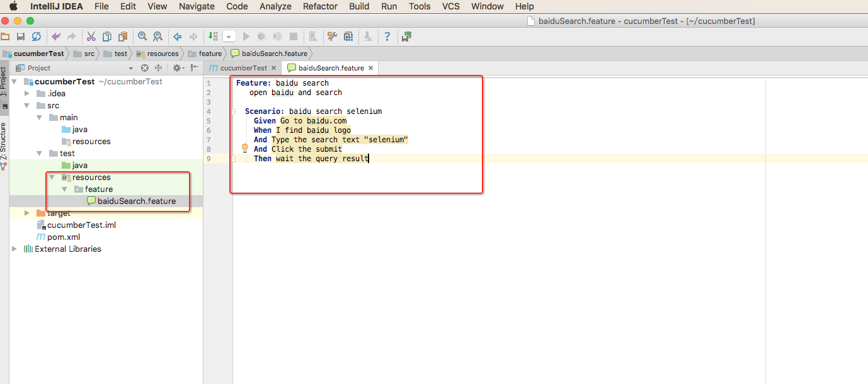The width and height of the screenshot is (868, 384).
Task: Click the Synchronize refresh icon
Action: (36, 37)
